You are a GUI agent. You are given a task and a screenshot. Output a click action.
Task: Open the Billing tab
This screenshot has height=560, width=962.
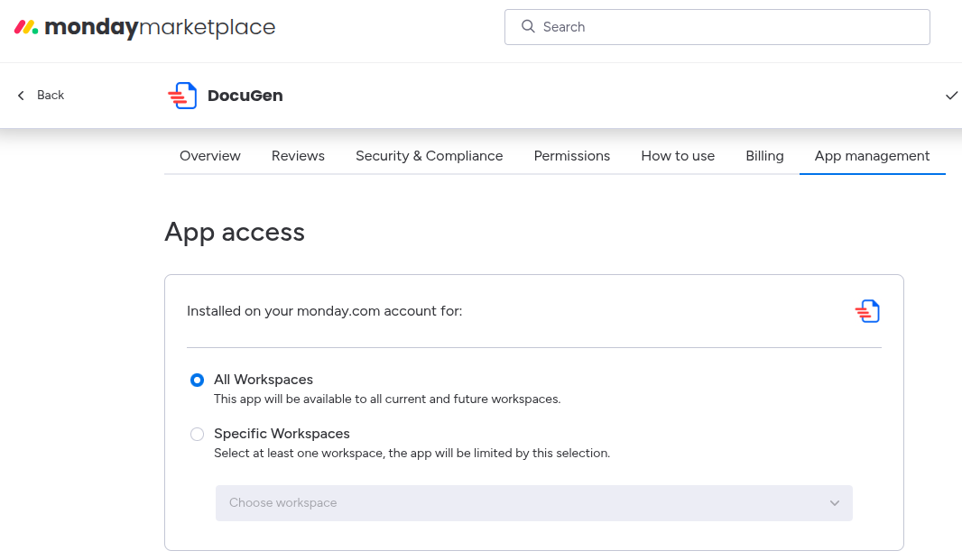click(x=764, y=156)
